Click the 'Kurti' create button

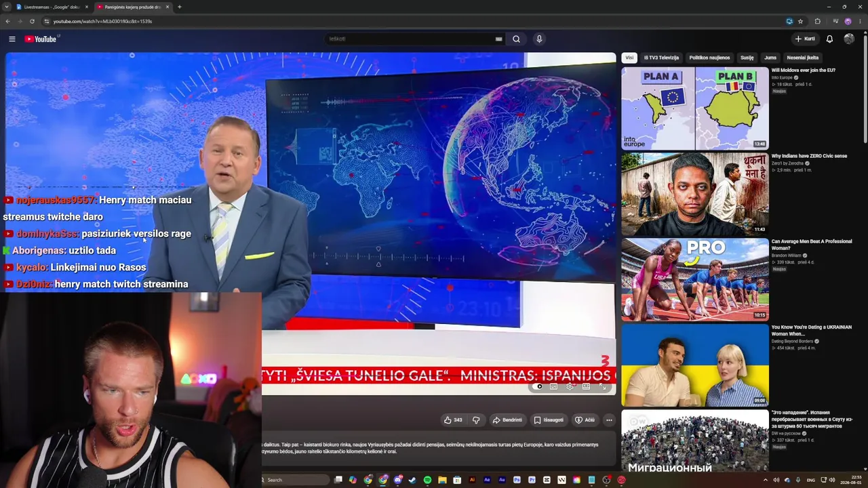pyautogui.click(x=805, y=39)
